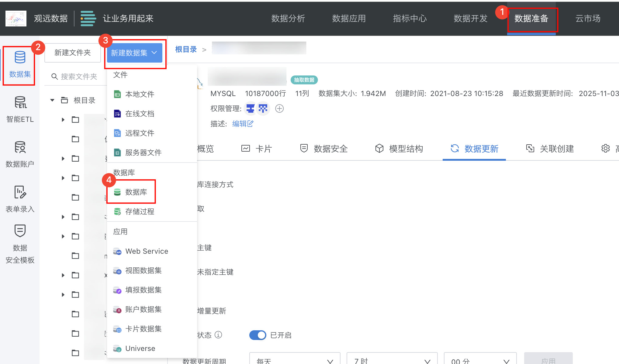Click the 搜索文件夹 search field
Screen dimensions: 619x364
pyautogui.click(x=79, y=77)
